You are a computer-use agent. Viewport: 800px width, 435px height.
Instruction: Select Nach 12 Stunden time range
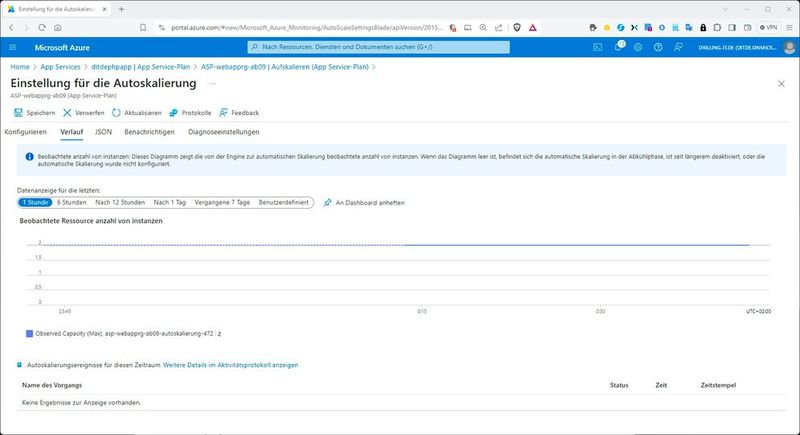(119, 202)
